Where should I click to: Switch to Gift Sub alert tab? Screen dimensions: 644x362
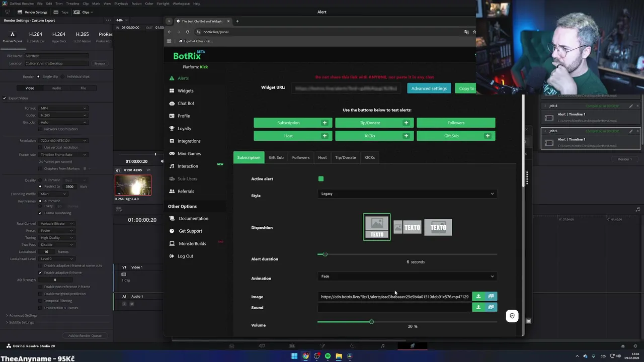pos(276,157)
